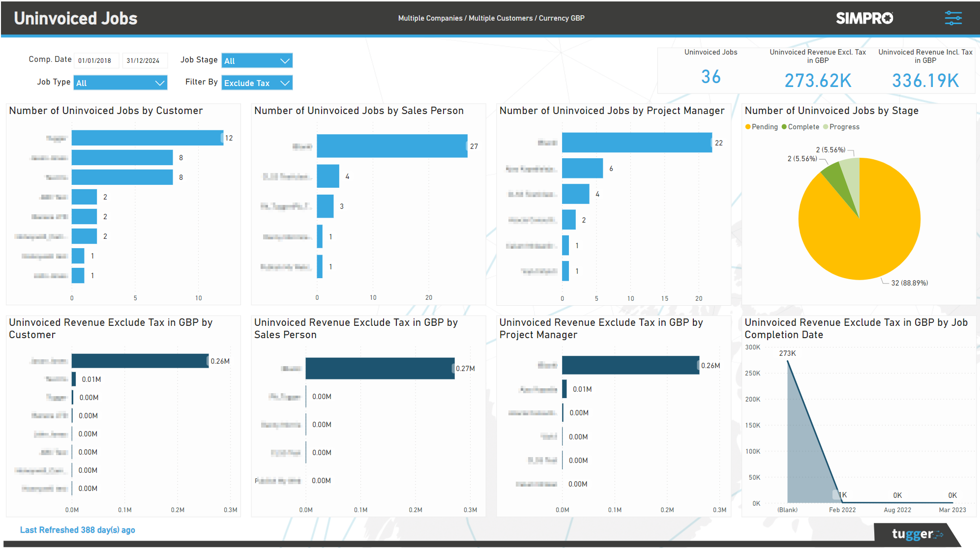Select the 22 jobs bar in Project Manager chart

(637, 143)
